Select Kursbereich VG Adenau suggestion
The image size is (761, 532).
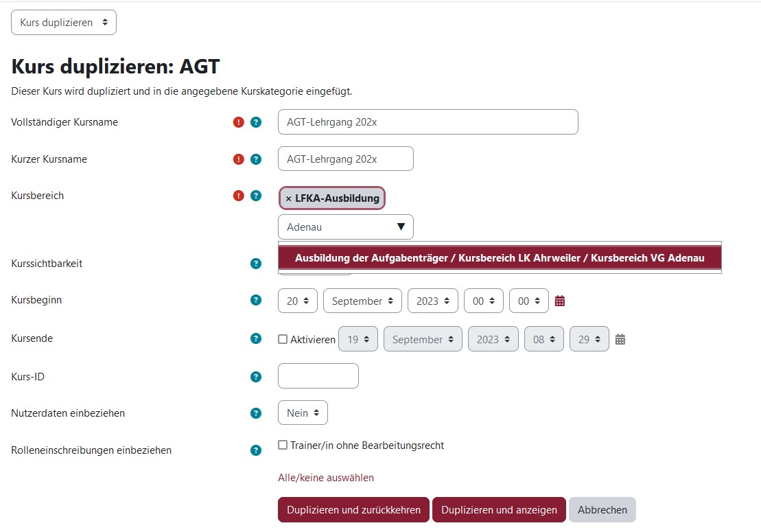[x=500, y=258]
